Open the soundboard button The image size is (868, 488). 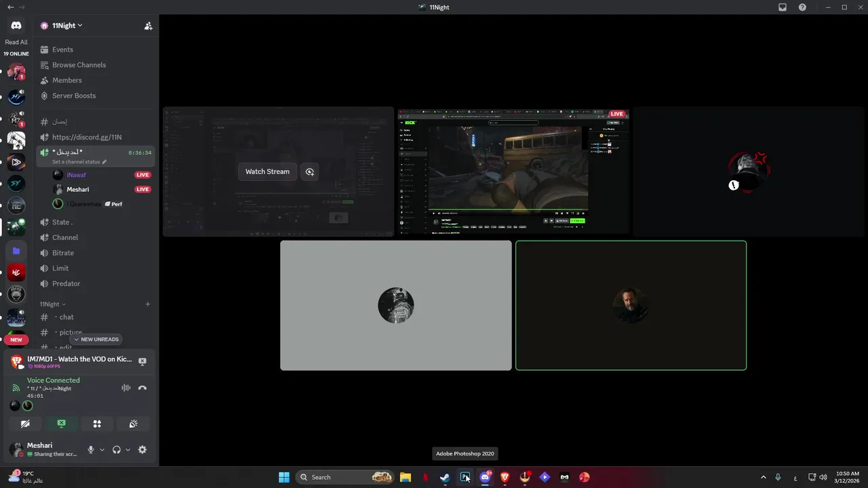[134, 424]
